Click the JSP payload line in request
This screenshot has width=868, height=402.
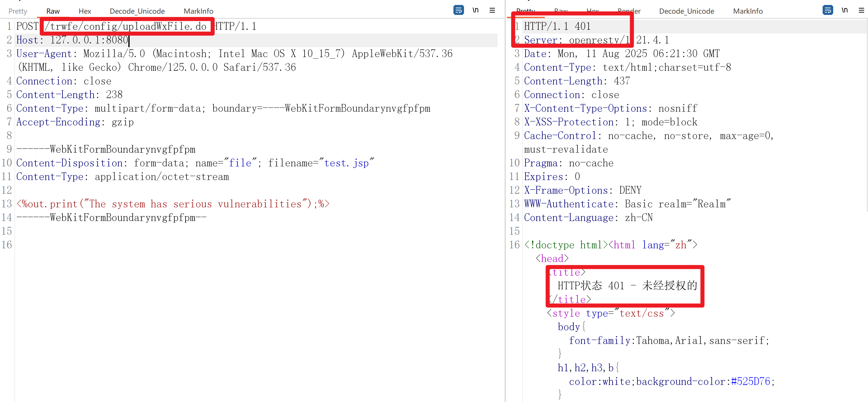click(x=172, y=204)
